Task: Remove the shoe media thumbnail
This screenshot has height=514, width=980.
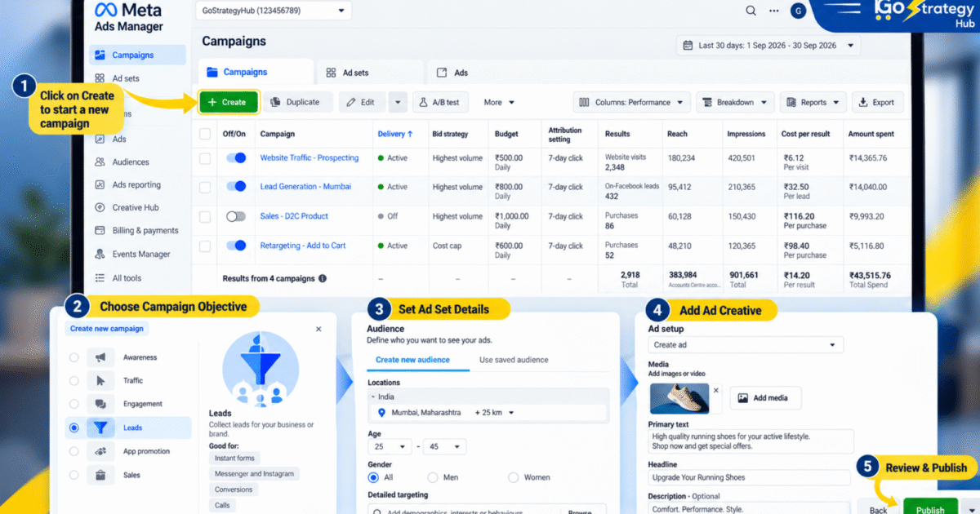Action: [716, 390]
